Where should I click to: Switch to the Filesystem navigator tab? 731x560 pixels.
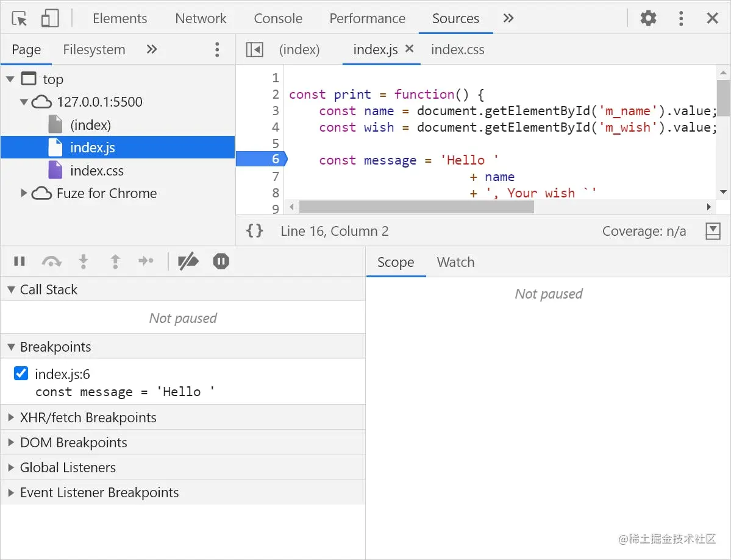(94, 49)
